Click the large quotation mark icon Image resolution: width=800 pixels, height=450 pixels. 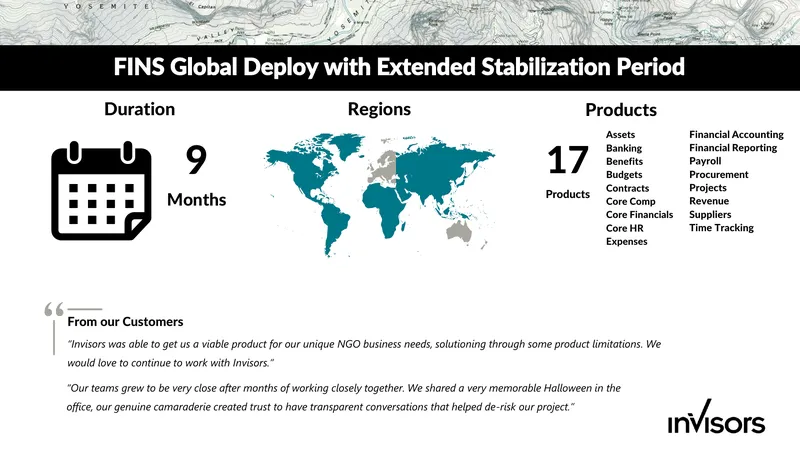54,309
